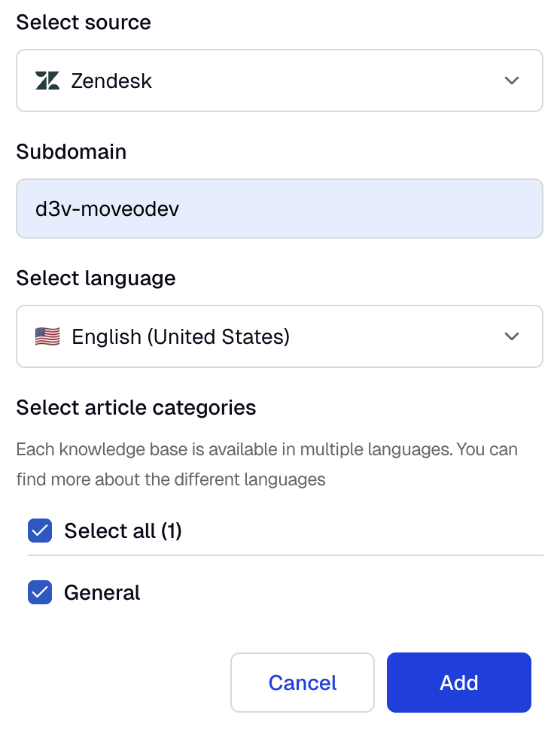Click the United States flag icon
The image size is (560, 739).
click(x=47, y=336)
